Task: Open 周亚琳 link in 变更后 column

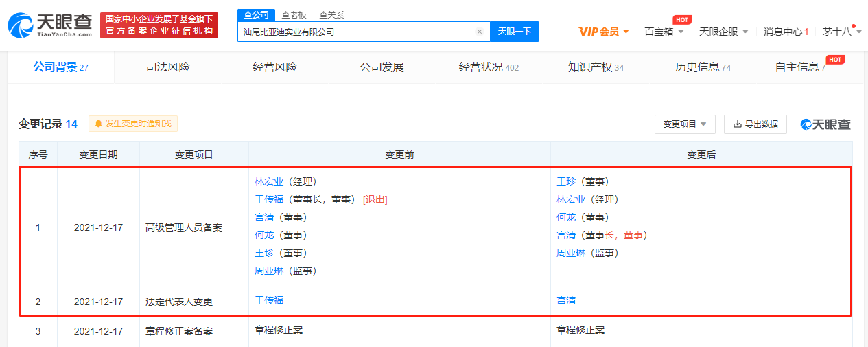Action: (x=571, y=253)
